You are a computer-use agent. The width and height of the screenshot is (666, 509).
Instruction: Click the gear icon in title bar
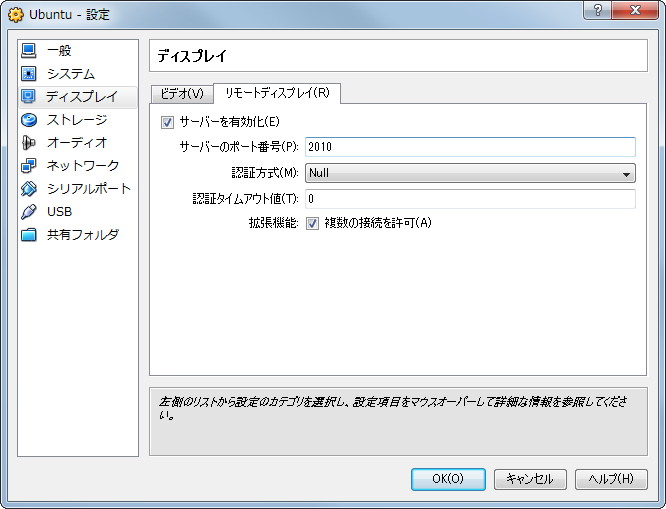coord(16,15)
